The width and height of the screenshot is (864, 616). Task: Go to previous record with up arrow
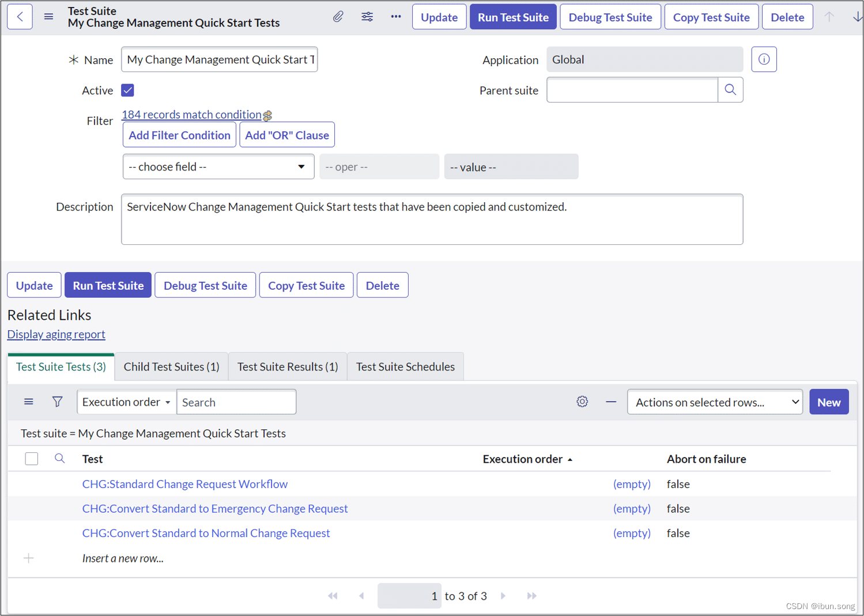pyautogui.click(x=829, y=17)
